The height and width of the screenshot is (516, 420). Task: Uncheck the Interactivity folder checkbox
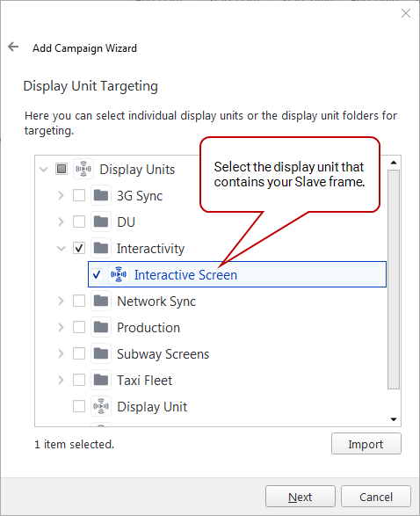click(x=79, y=248)
